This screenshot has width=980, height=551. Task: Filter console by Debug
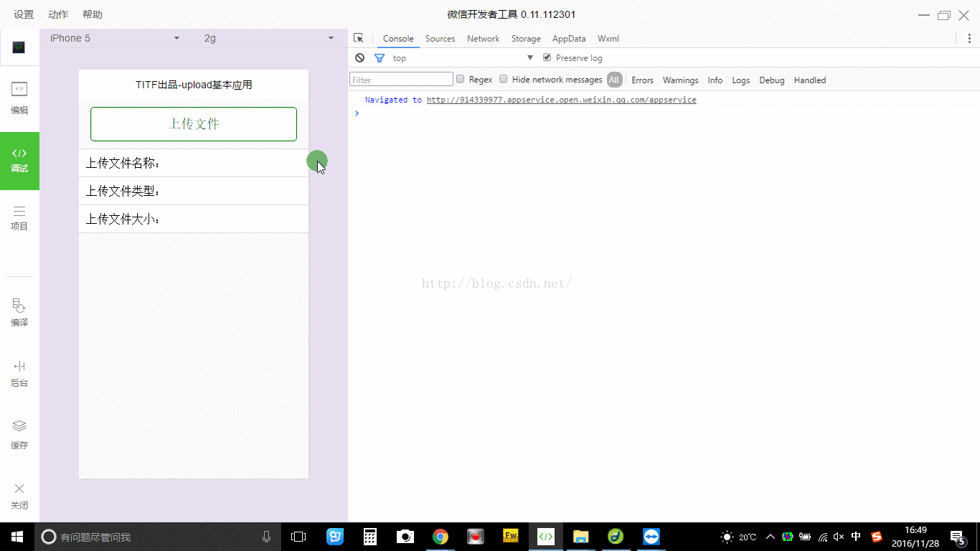(772, 80)
